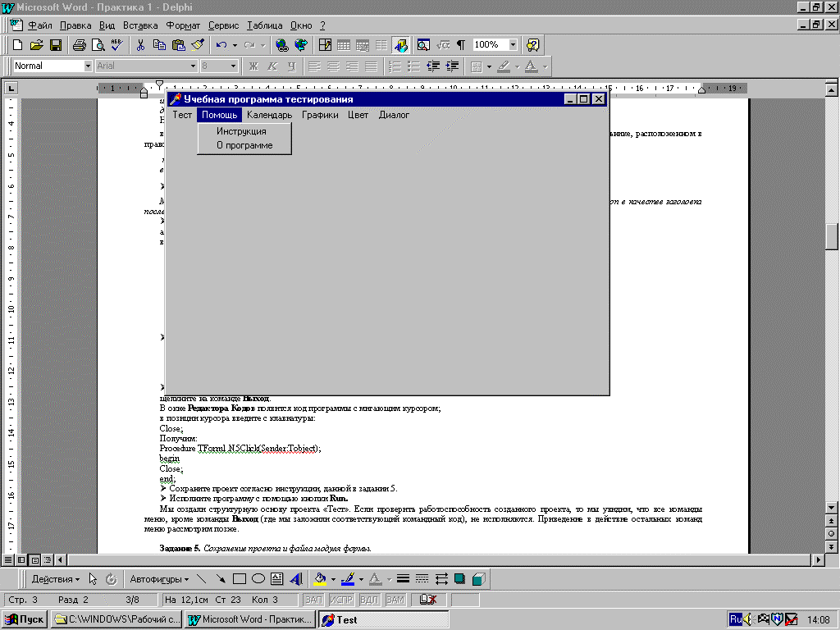The width and height of the screenshot is (840, 630).
Task: Expand the Fill Color dropdown arrow
Action: [x=333, y=579]
